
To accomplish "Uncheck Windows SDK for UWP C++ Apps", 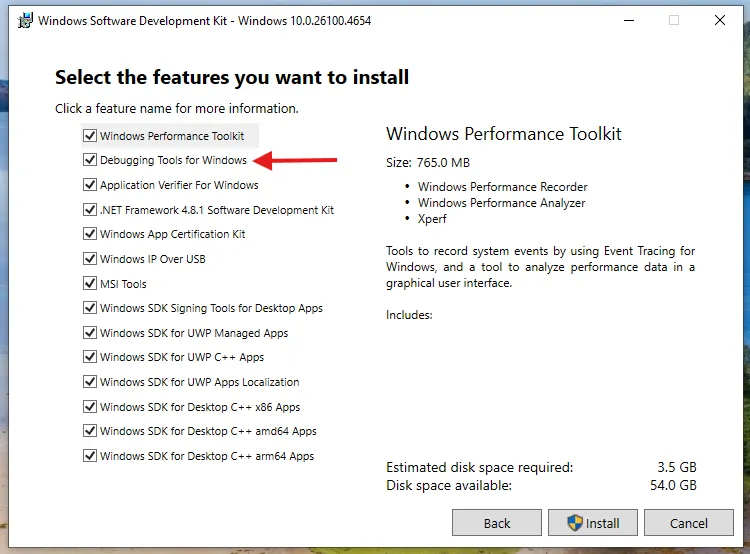I will pos(90,357).
